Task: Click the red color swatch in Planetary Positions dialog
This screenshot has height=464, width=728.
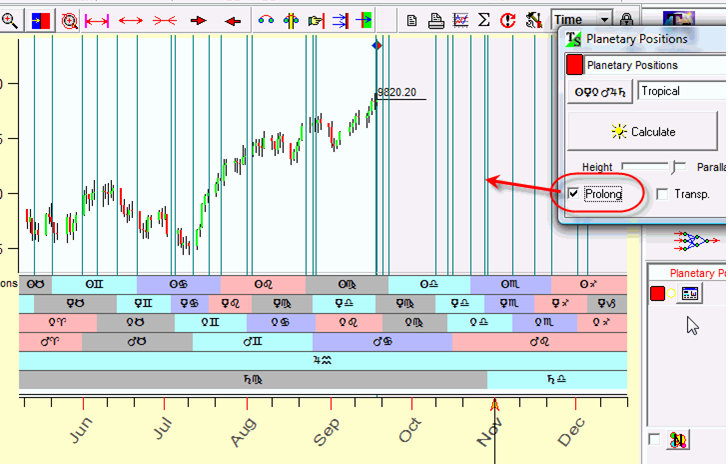Action: [x=574, y=65]
